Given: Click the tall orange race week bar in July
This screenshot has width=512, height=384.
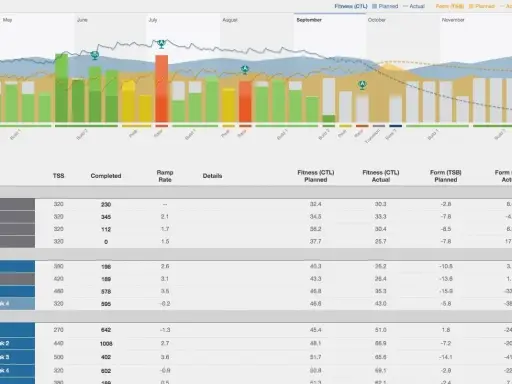Looking at the screenshot, I should pyautogui.click(x=162, y=89).
